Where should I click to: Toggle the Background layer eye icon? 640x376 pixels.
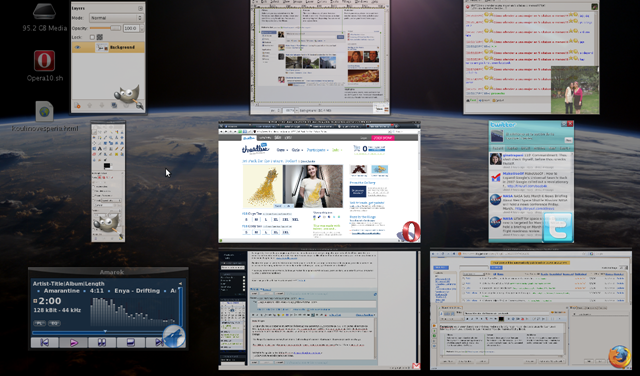click(78, 47)
